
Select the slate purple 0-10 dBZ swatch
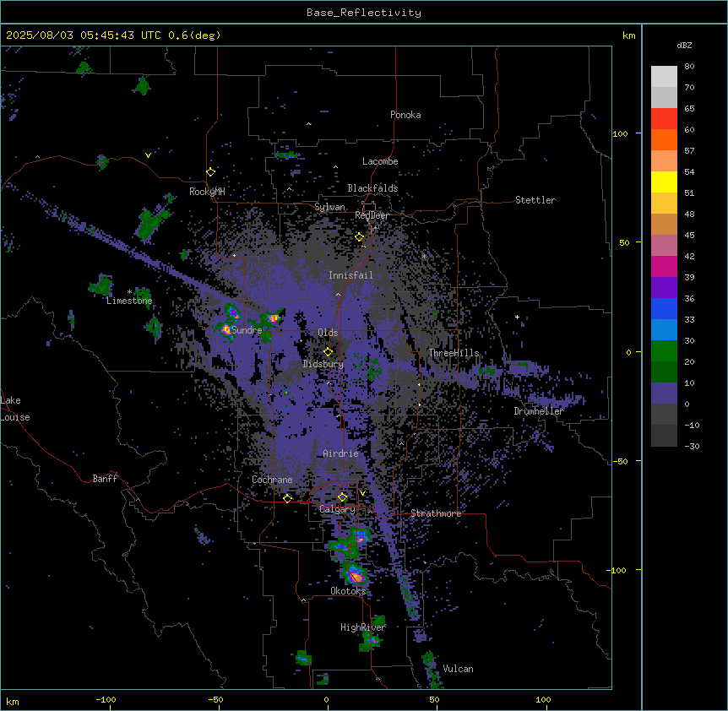click(664, 393)
